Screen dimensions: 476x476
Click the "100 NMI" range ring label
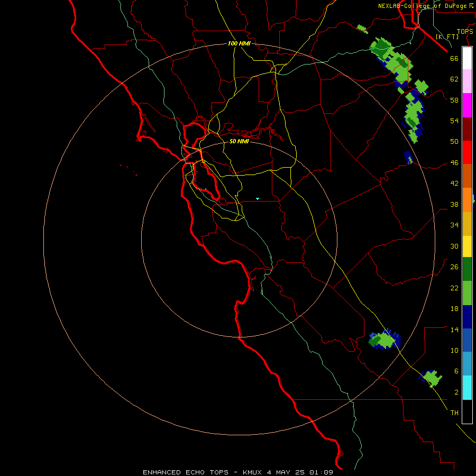tap(239, 43)
